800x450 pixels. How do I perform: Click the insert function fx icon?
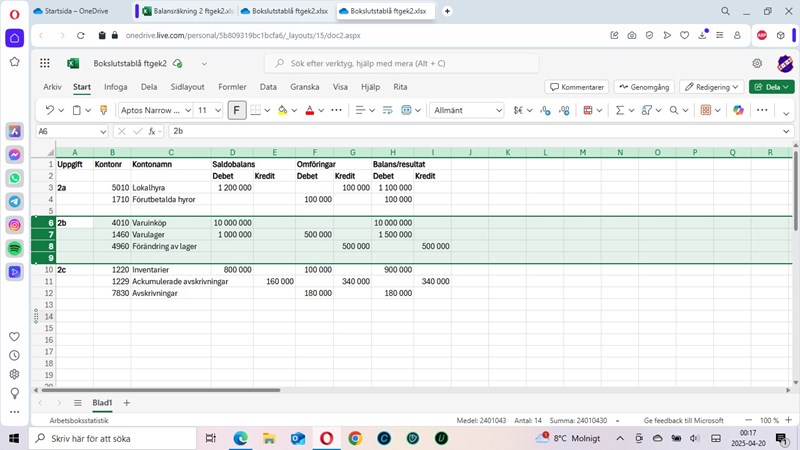[153, 131]
